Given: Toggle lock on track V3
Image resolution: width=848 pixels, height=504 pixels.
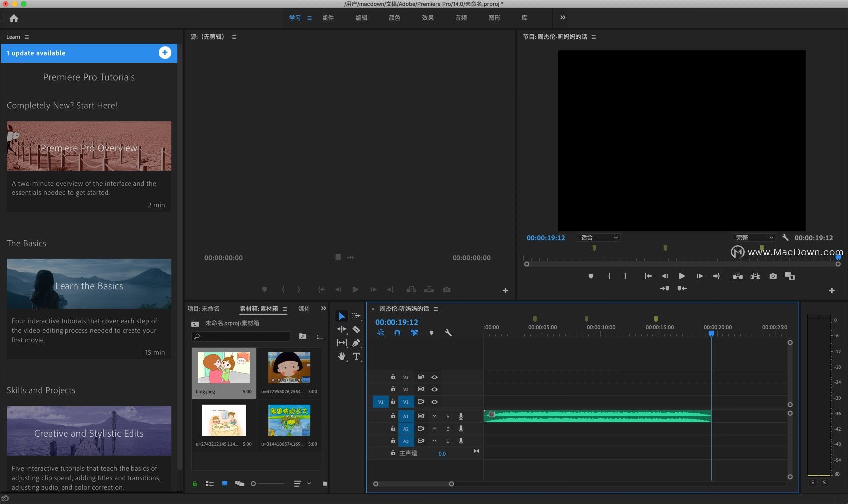Looking at the screenshot, I should pyautogui.click(x=393, y=377).
